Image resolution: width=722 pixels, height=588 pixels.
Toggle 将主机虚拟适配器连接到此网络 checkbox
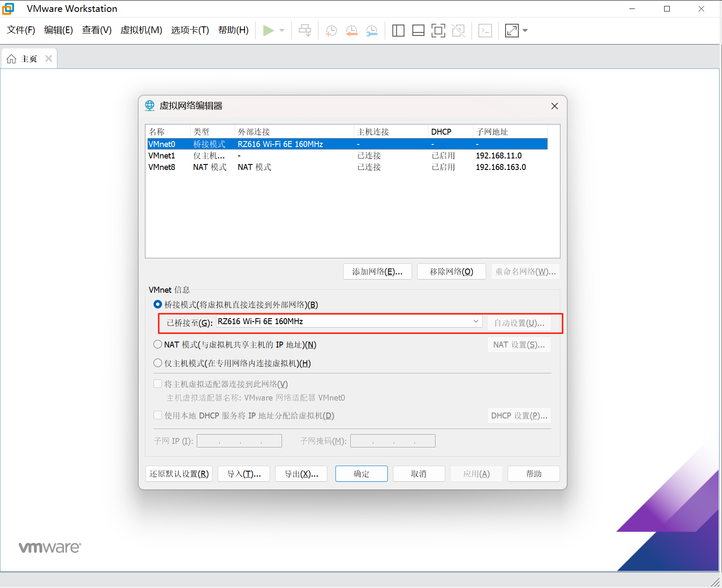click(x=158, y=384)
